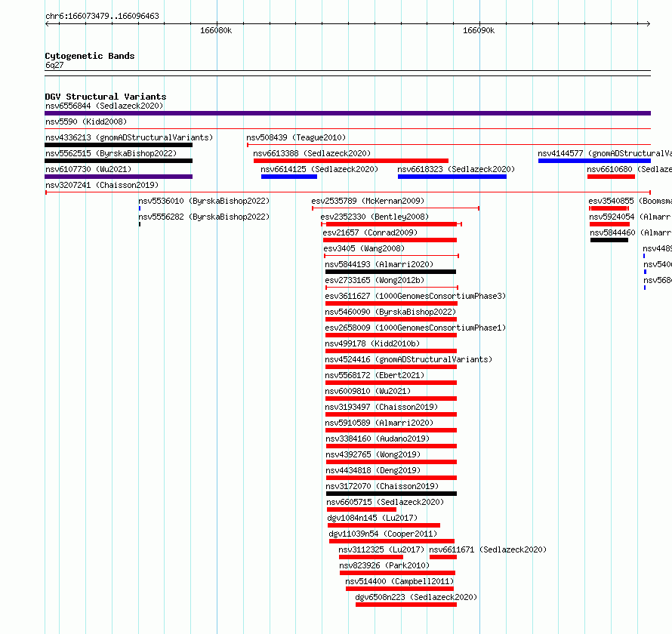
Task: Select esv2352330 (Bentley2008) label
Action: [x=375, y=217]
